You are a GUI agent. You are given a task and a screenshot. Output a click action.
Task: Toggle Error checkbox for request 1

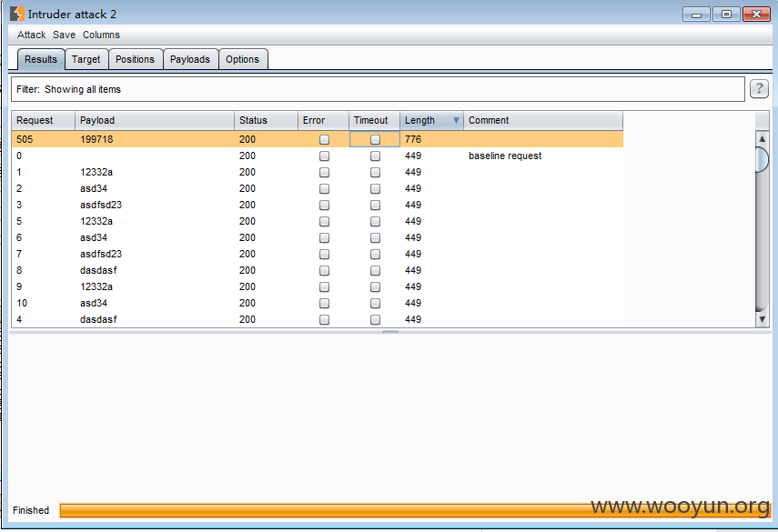(x=324, y=172)
